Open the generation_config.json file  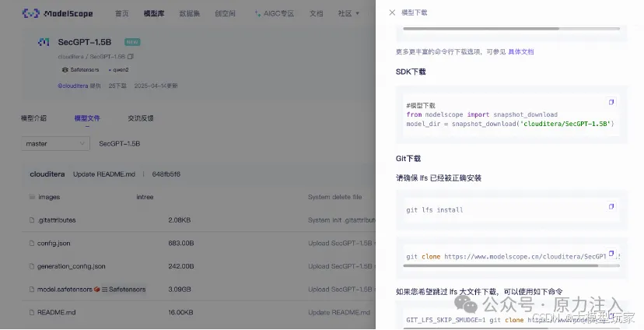pos(72,266)
